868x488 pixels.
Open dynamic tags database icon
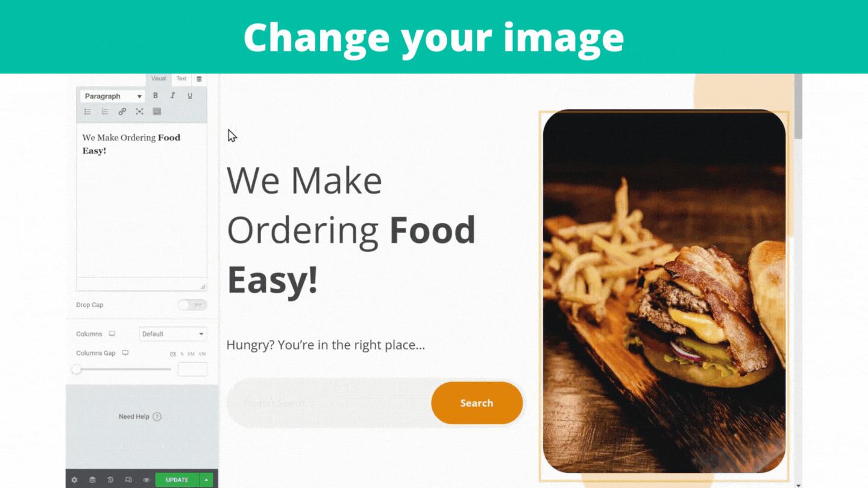click(199, 79)
